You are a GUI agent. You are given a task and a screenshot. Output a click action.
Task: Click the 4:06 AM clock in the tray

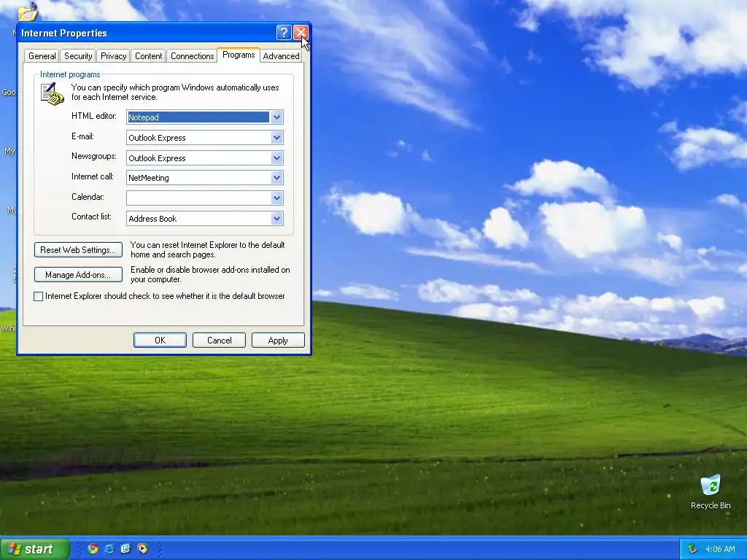720,549
